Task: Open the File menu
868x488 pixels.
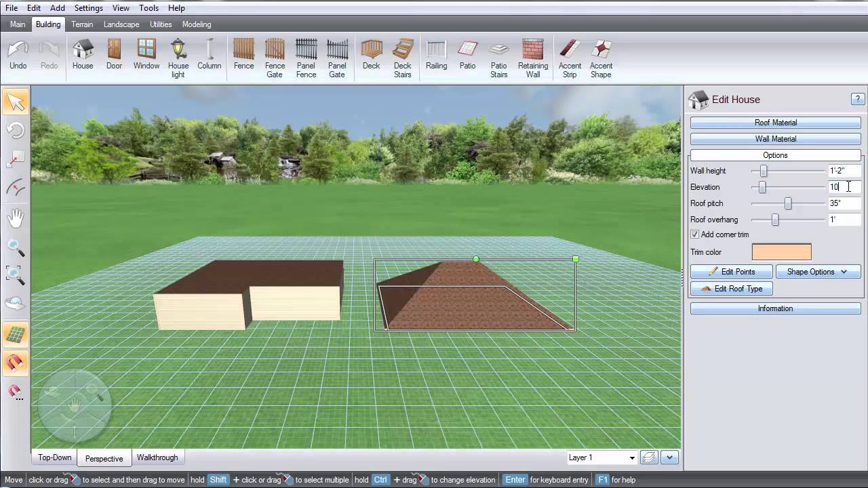Action: point(11,8)
